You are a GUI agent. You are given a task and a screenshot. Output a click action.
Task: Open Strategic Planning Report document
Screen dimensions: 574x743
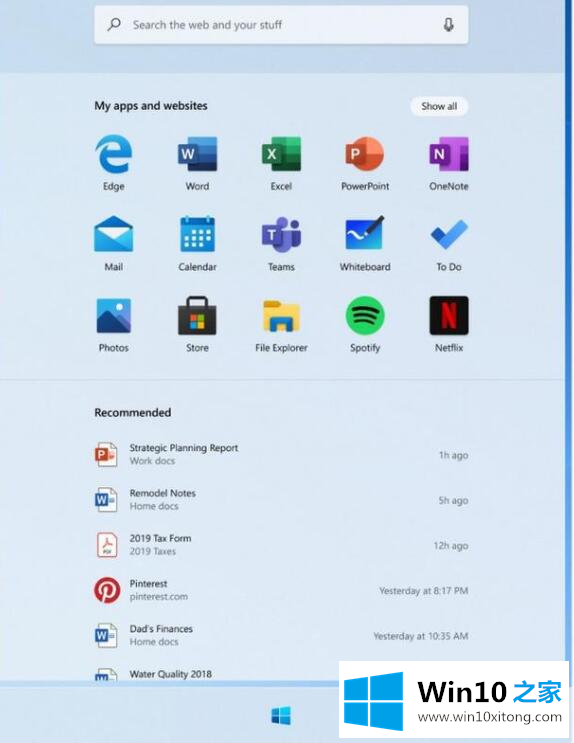pyautogui.click(x=281, y=455)
